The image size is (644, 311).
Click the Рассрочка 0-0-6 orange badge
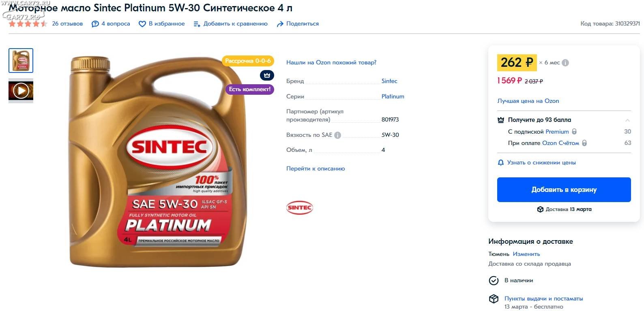pyautogui.click(x=248, y=61)
